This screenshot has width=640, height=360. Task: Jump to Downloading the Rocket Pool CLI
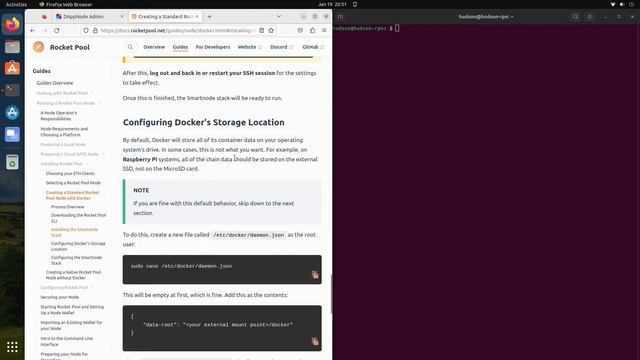point(78,218)
